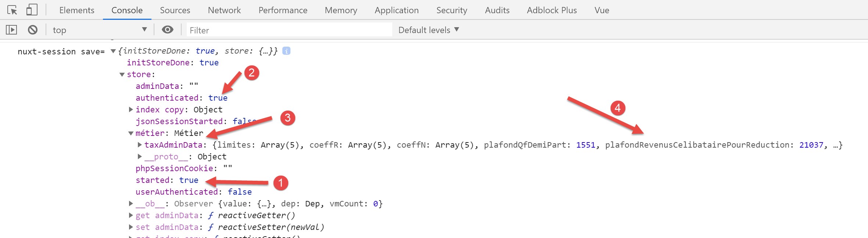Open the Default levels dropdown

click(429, 30)
